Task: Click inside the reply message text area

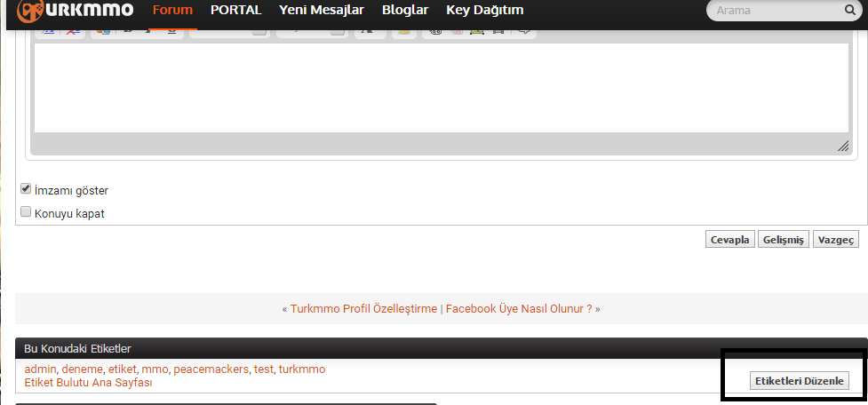Action: pos(442,88)
